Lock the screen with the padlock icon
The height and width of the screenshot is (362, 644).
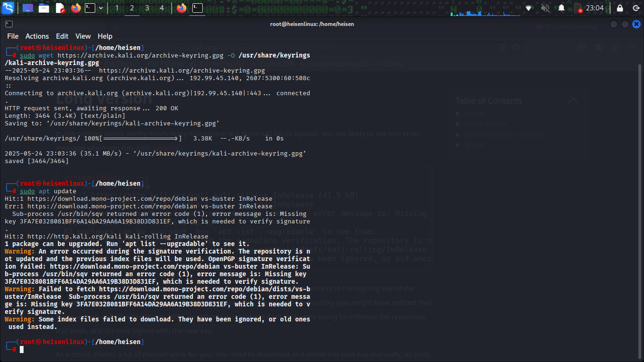620,8
